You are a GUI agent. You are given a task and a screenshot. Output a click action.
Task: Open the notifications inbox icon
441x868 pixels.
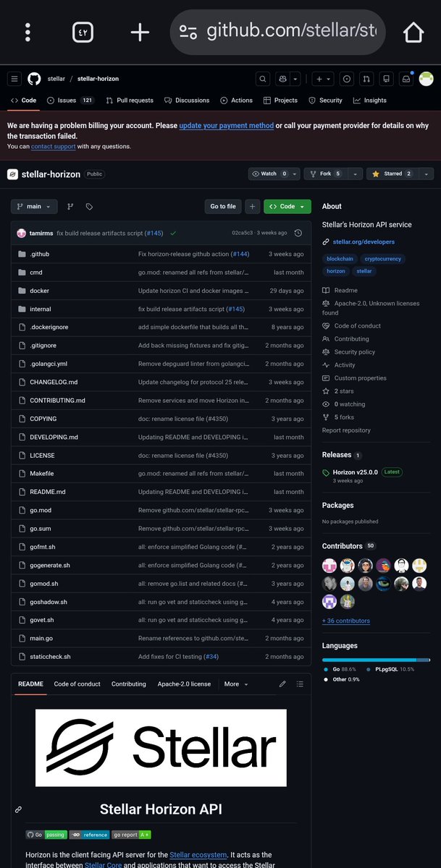tap(407, 79)
